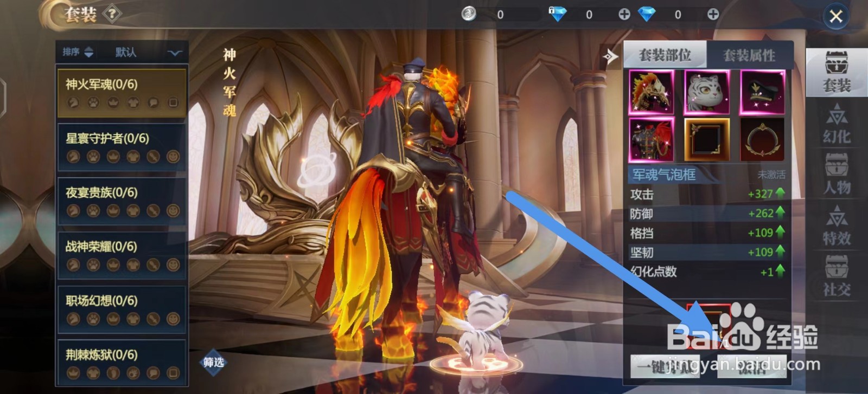
Task: Open the 社交 side menu category
Action: click(837, 276)
